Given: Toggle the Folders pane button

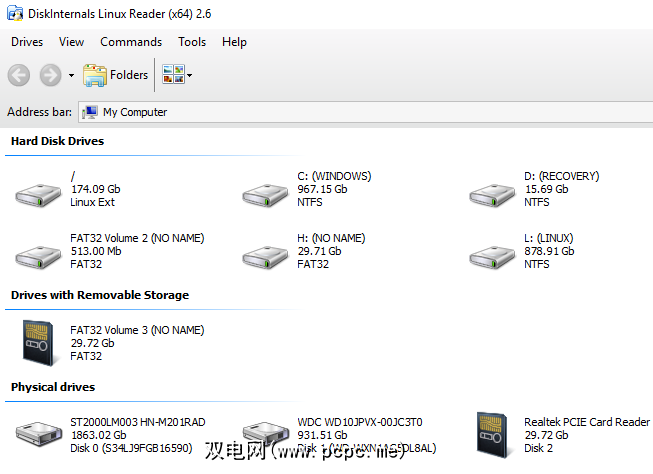Looking at the screenshot, I should pos(115,75).
